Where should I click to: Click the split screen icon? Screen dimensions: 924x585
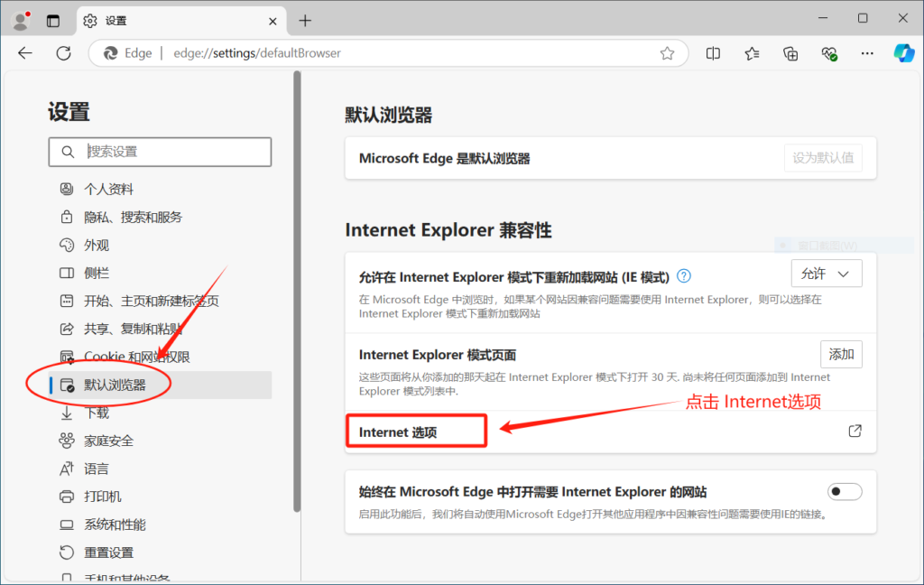pos(713,53)
